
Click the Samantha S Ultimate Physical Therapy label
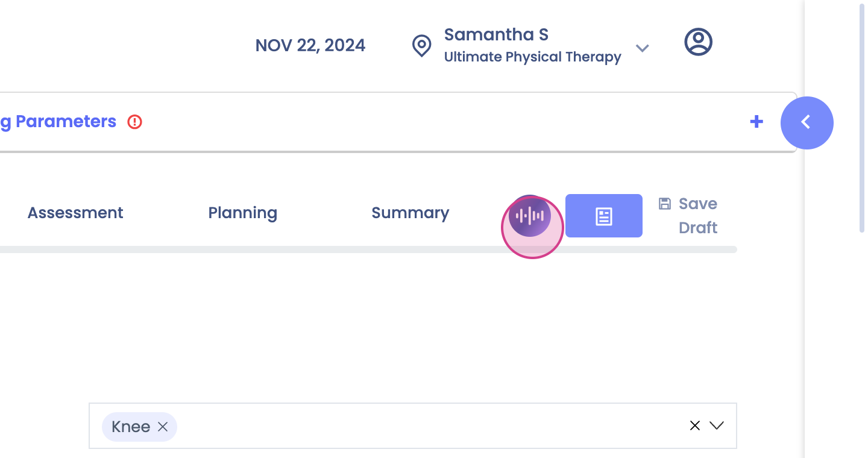[x=533, y=45]
